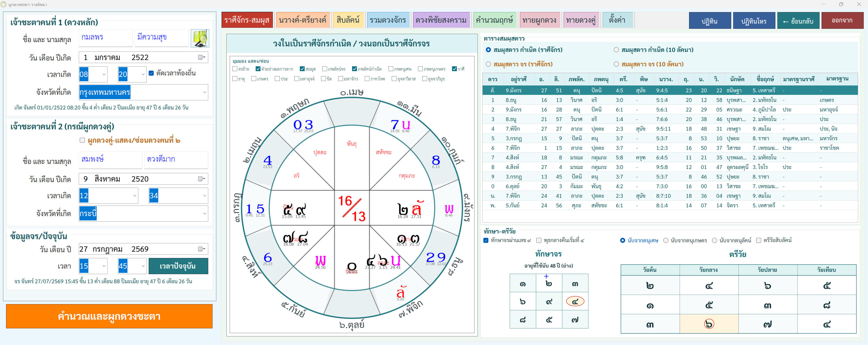Image resolution: width=868 pixels, height=345 pixels.
Task: Switch to the นวางค์-ตรียางค์ tab
Action: click(302, 20)
